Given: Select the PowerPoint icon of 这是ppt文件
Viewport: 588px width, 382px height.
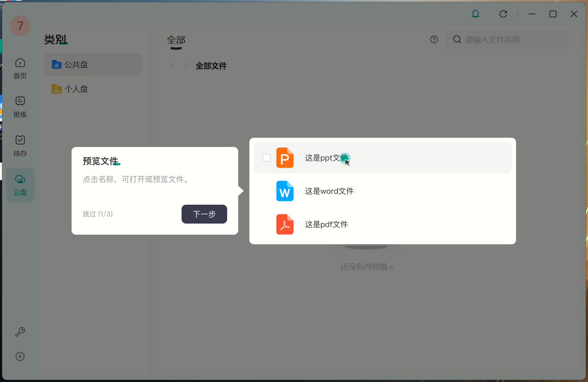Looking at the screenshot, I should click(x=285, y=157).
